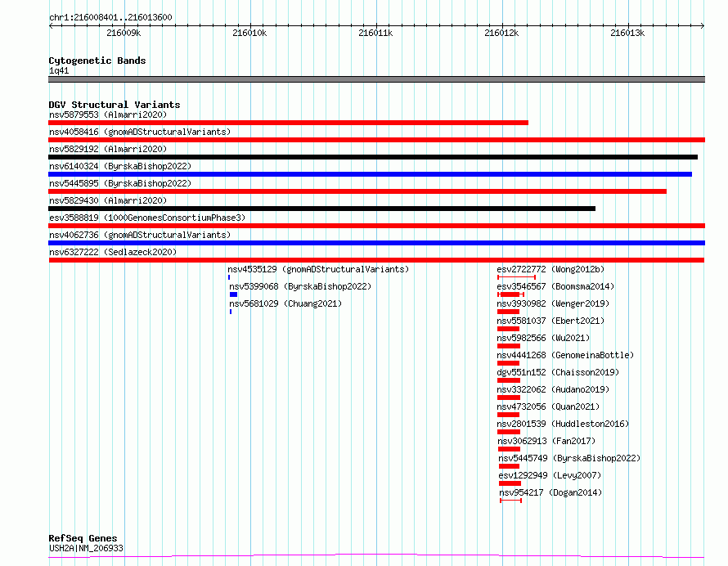Click ruler position 216011k

(375, 33)
